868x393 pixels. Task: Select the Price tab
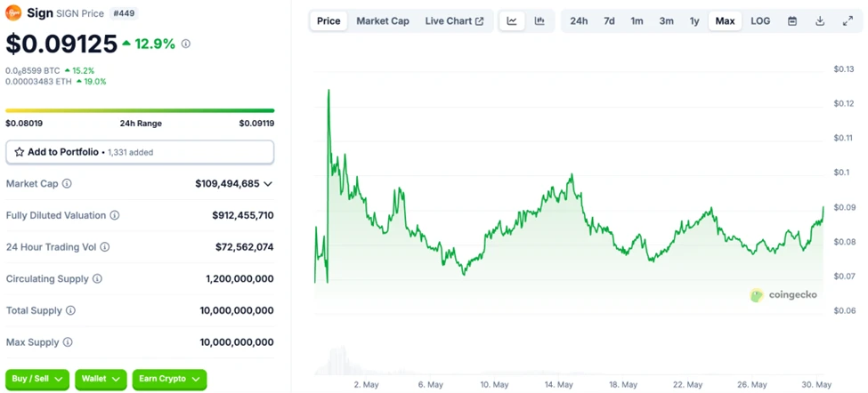(329, 21)
